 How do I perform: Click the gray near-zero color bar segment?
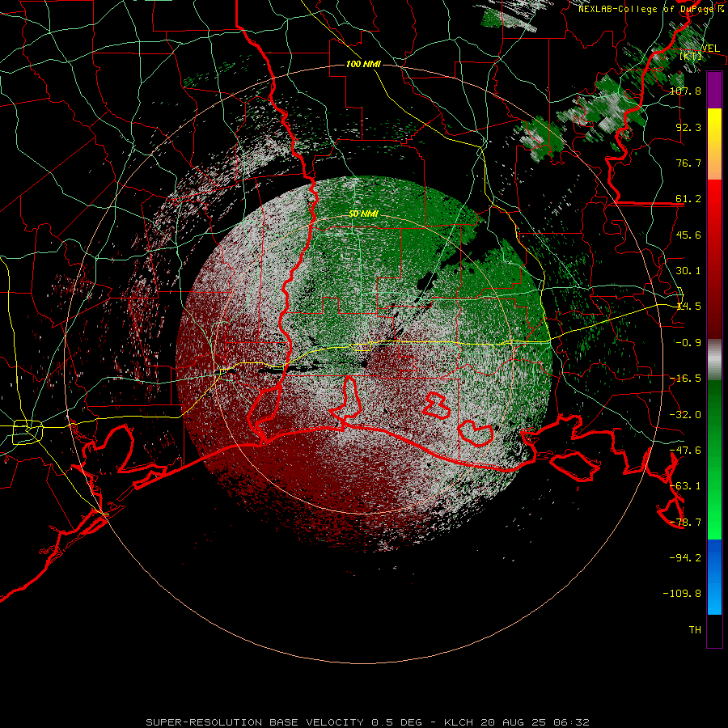(x=714, y=360)
